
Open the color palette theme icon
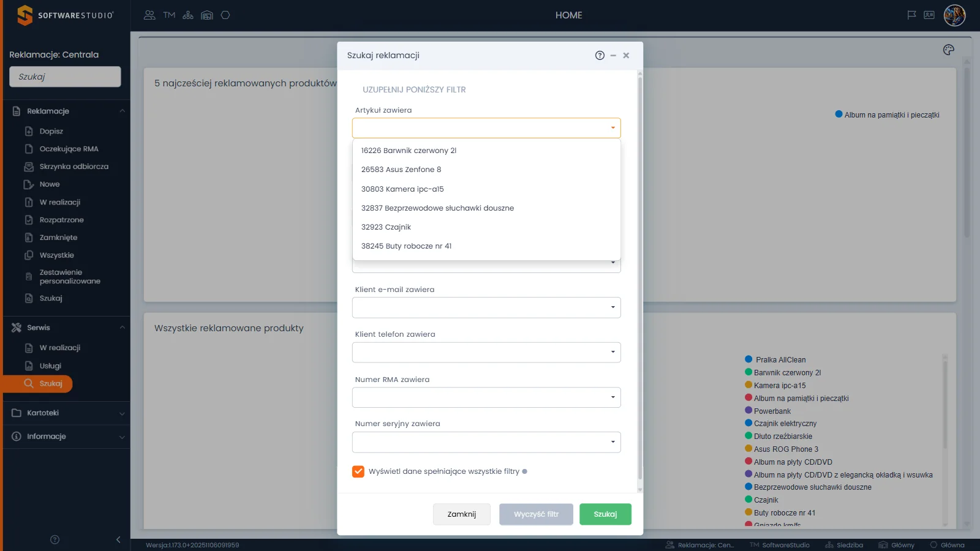click(x=949, y=50)
